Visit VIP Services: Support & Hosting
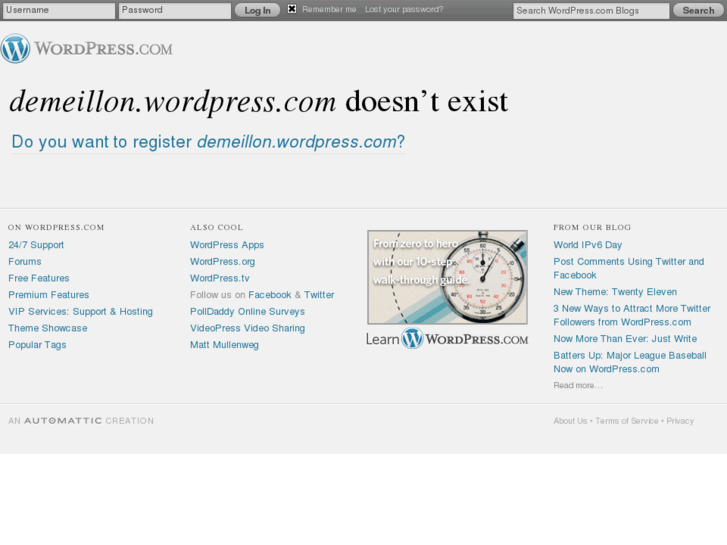The image size is (727, 545). coord(81,312)
